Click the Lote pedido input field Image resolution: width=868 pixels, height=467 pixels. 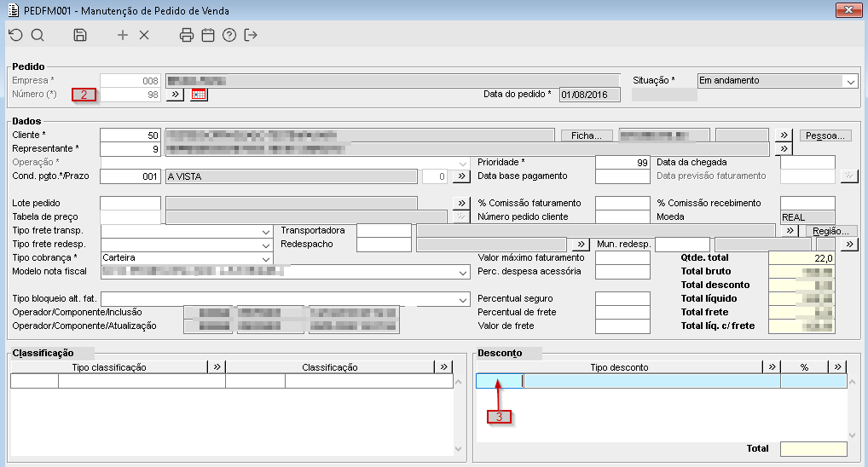tap(130, 203)
